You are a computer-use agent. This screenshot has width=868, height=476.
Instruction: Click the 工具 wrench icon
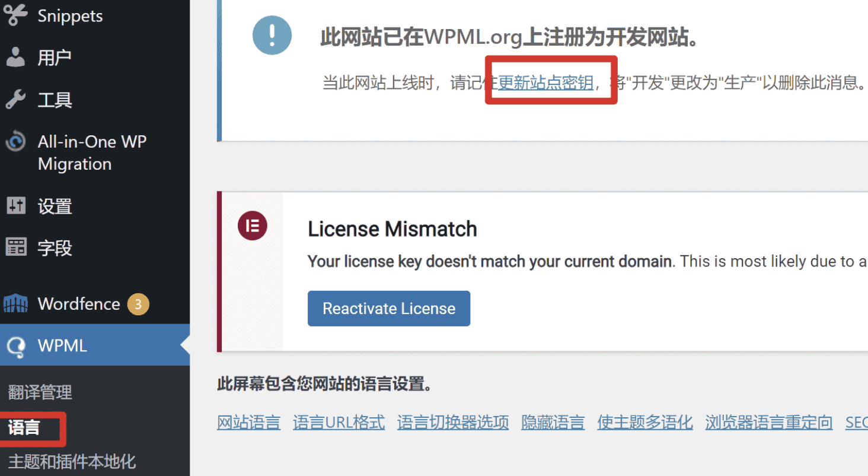pos(16,100)
